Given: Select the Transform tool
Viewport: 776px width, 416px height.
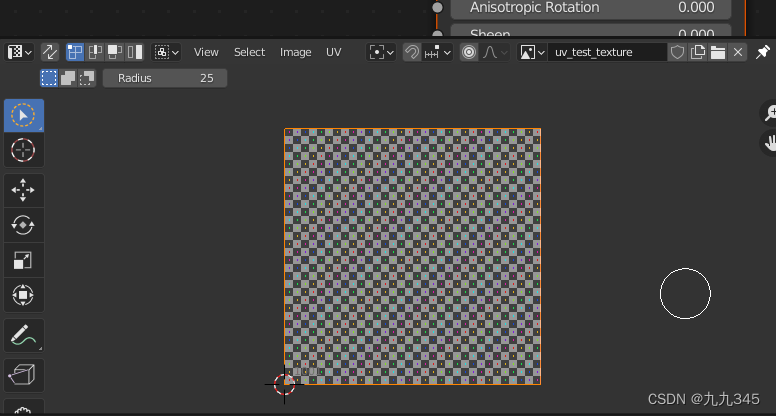Looking at the screenshot, I should coord(22,295).
